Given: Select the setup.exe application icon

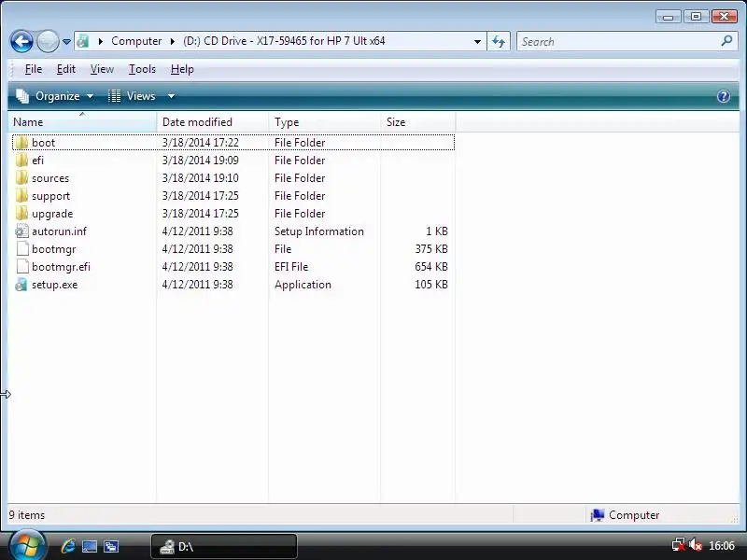Looking at the screenshot, I should 21,285.
